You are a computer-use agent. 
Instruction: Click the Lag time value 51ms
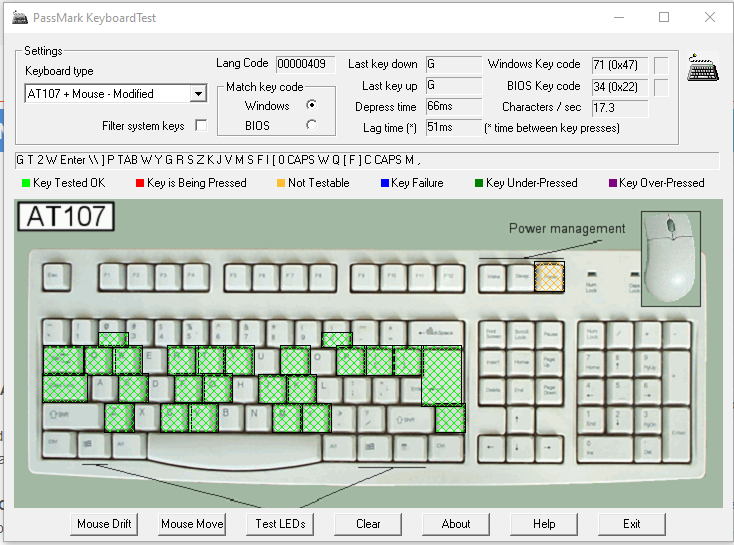click(x=454, y=127)
